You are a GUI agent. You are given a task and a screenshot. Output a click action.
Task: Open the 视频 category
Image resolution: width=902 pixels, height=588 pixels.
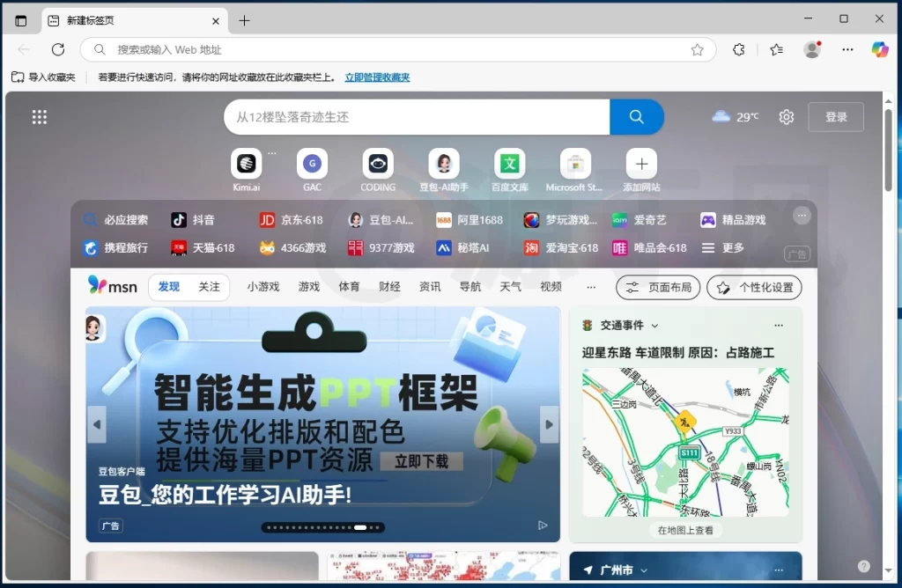click(x=551, y=287)
